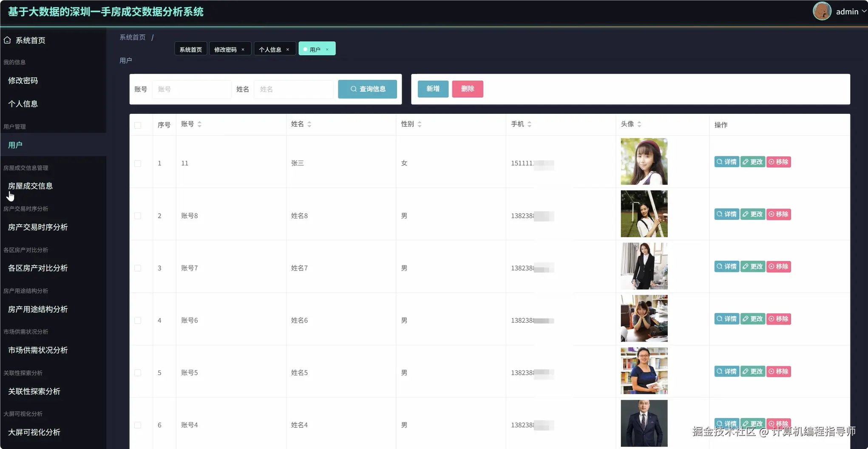Click the admin avatar picture in header

click(822, 11)
